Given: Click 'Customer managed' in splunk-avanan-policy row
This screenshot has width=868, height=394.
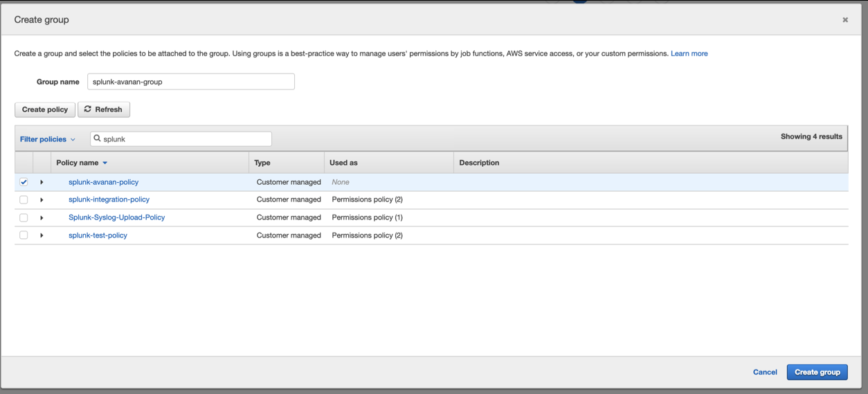Looking at the screenshot, I should tap(289, 182).
